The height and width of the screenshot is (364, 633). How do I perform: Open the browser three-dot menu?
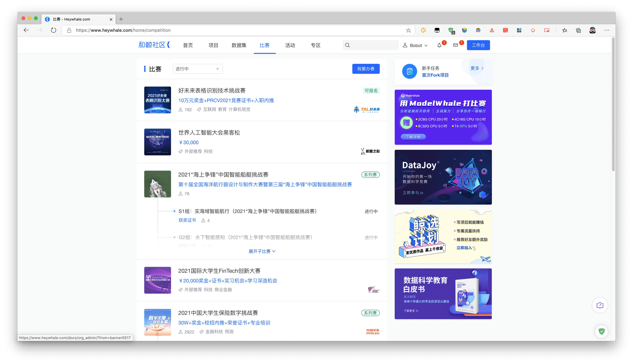(607, 30)
